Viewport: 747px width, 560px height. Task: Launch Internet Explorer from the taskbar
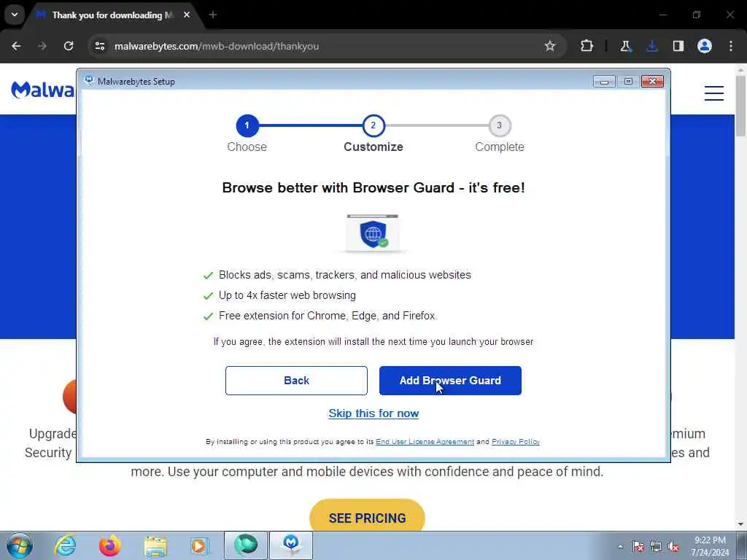pos(65,545)
